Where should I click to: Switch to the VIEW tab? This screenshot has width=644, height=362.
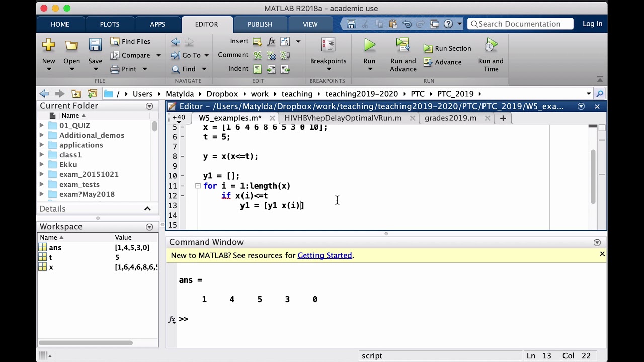click(x=310, y=24)
